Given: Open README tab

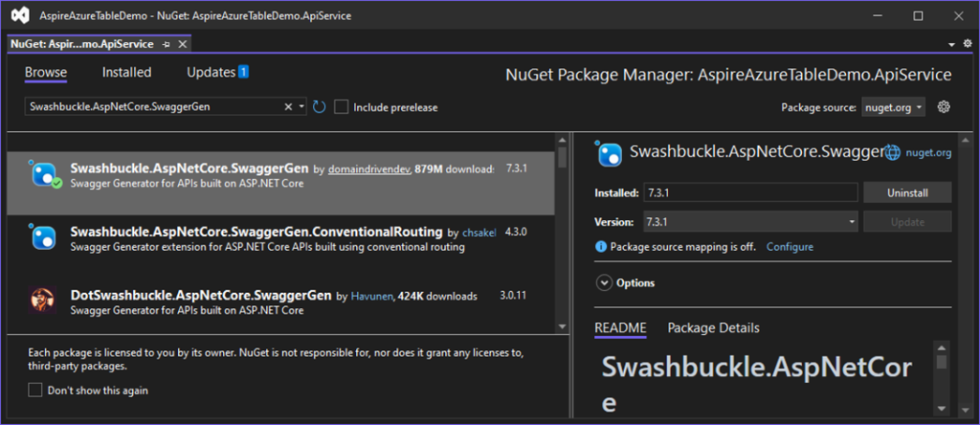Looking at the screenshot, I should tap(620, 328).
